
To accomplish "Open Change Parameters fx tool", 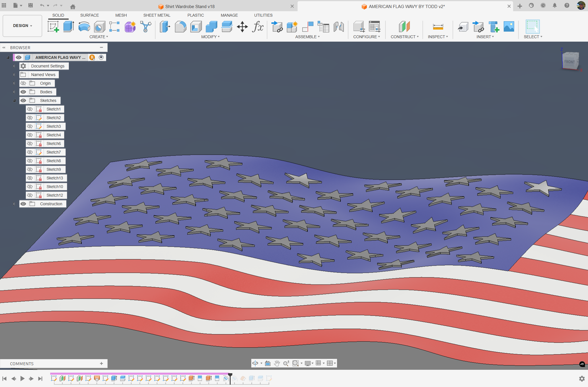I will click(258, 27).
